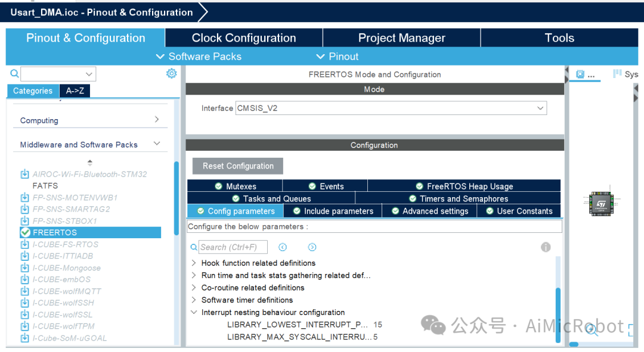Open FreeRTOS Heap Usage tab

pyautogui.click(x=464, y=186)
